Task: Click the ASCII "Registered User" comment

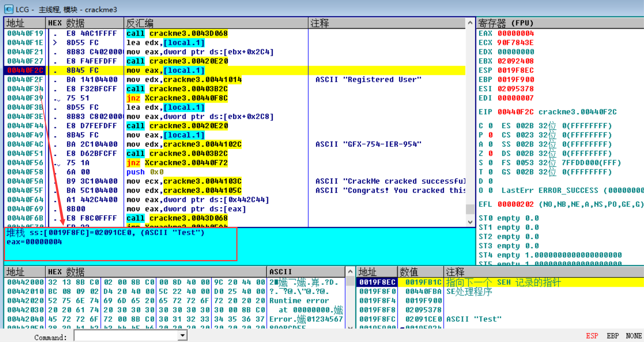Action: click(x=368, y=80)
